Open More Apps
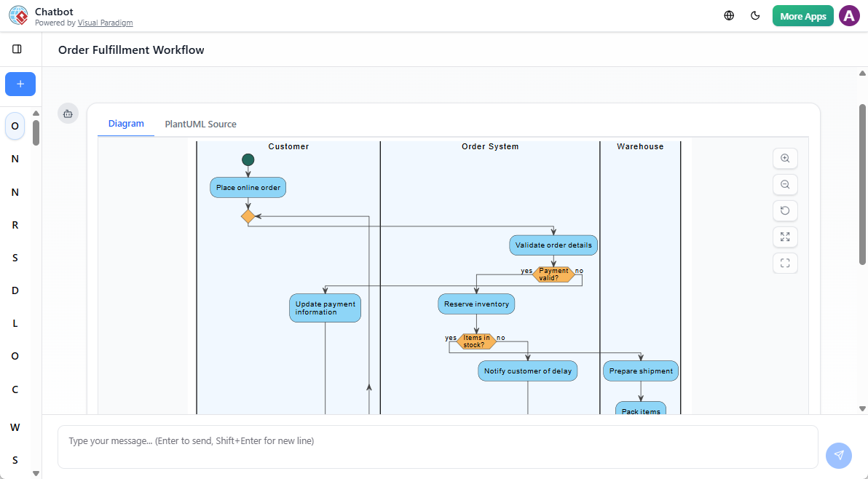This screenshot has width=868, height=479. pos(802,15)
